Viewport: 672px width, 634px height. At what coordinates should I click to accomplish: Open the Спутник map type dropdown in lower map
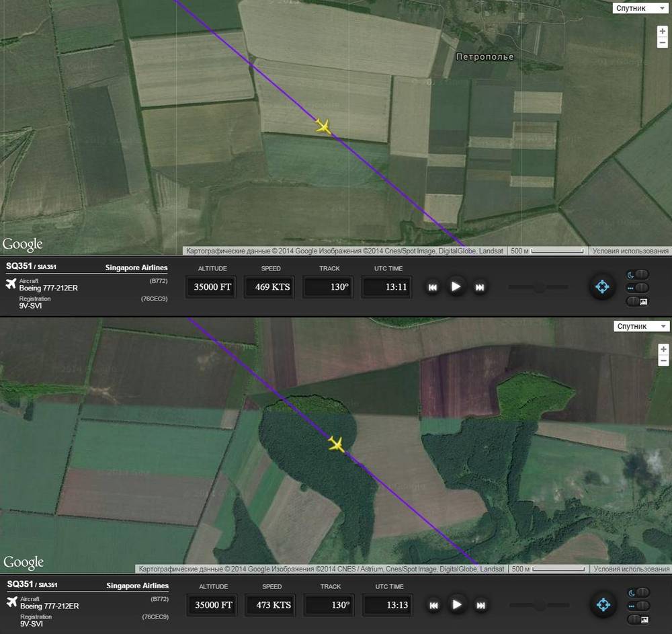point(641,326)
